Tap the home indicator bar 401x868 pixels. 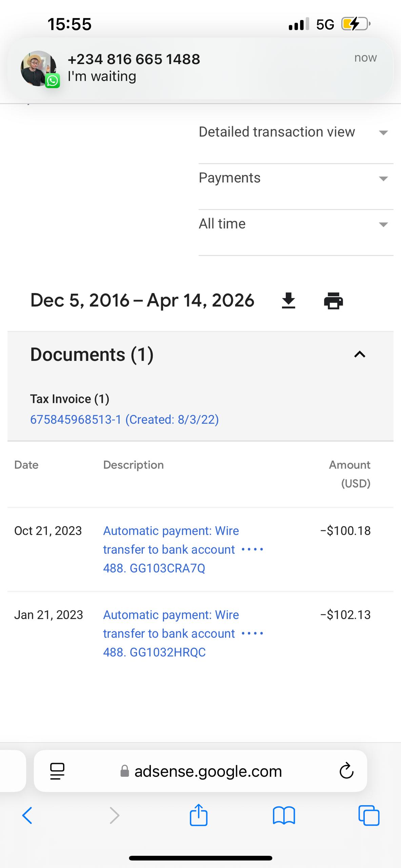pos(200,858)
